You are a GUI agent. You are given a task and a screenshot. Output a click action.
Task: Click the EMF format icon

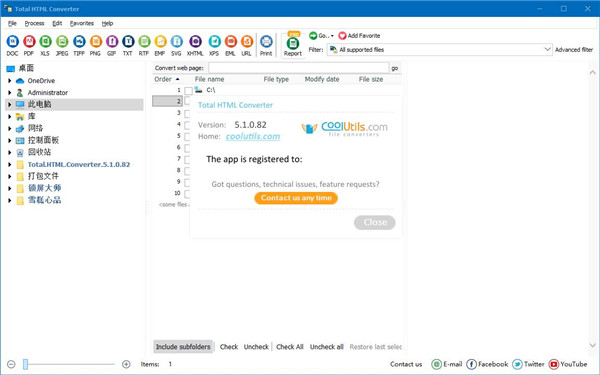point(160,41)
